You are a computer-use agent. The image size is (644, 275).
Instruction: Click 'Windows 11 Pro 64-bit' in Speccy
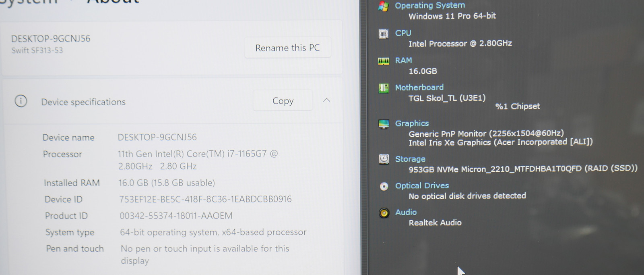452,16
